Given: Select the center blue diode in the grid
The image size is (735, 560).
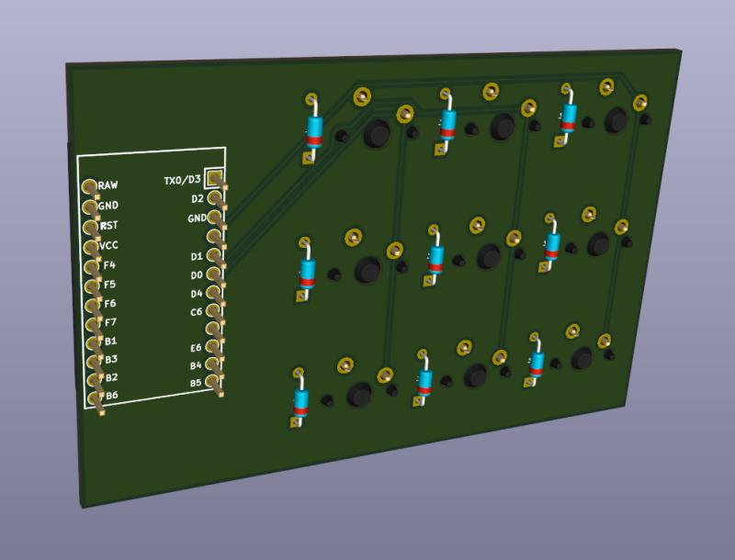Looking at the screenshot, I should pyautogui.click(x=435, y=257).
